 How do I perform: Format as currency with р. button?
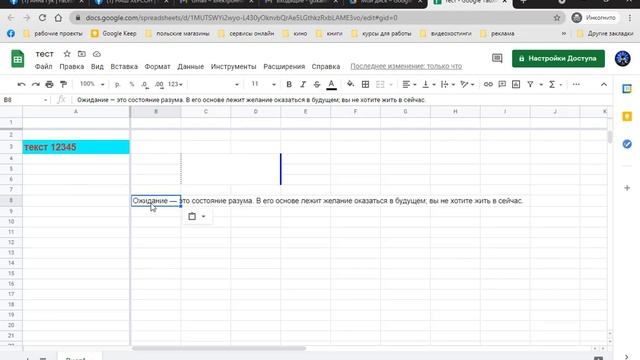click(118, 84)
